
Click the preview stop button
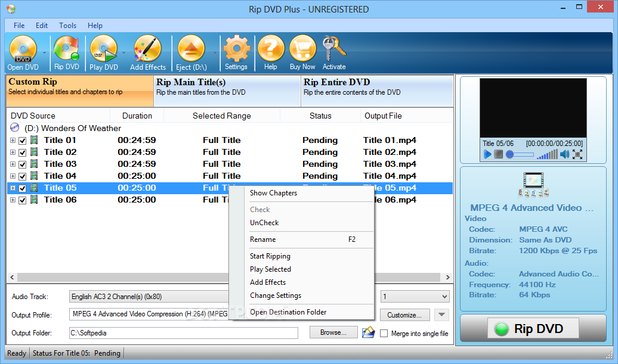tap(498, 154)
